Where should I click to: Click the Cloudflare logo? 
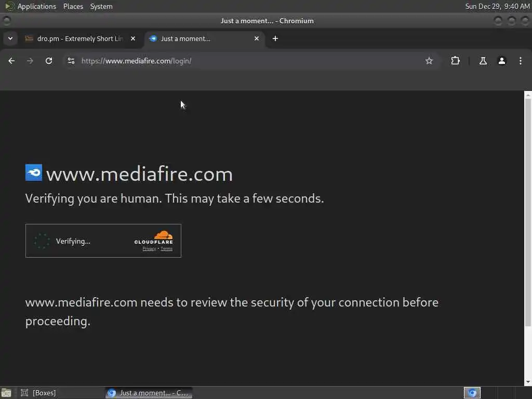click(x=154, y=237)
